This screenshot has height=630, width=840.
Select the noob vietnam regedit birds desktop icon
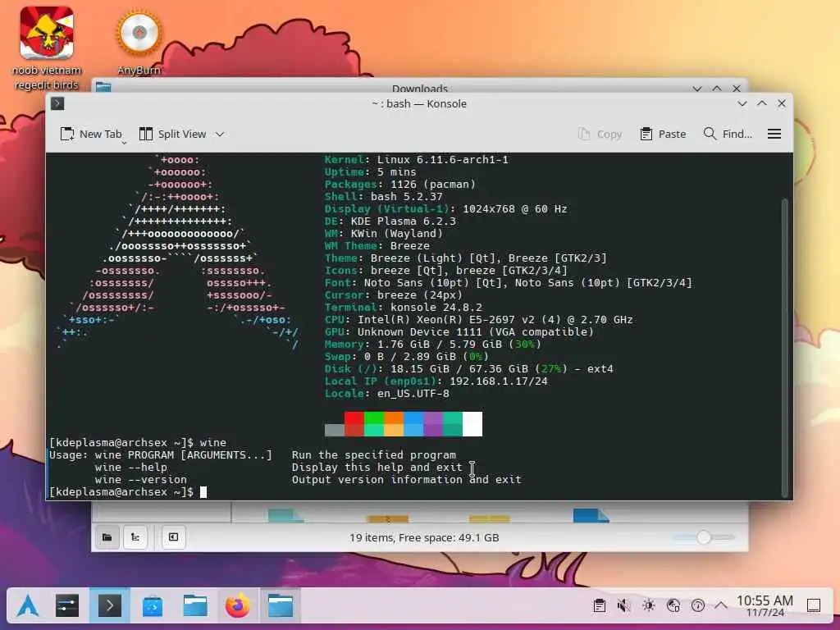(x=47, y=48)
